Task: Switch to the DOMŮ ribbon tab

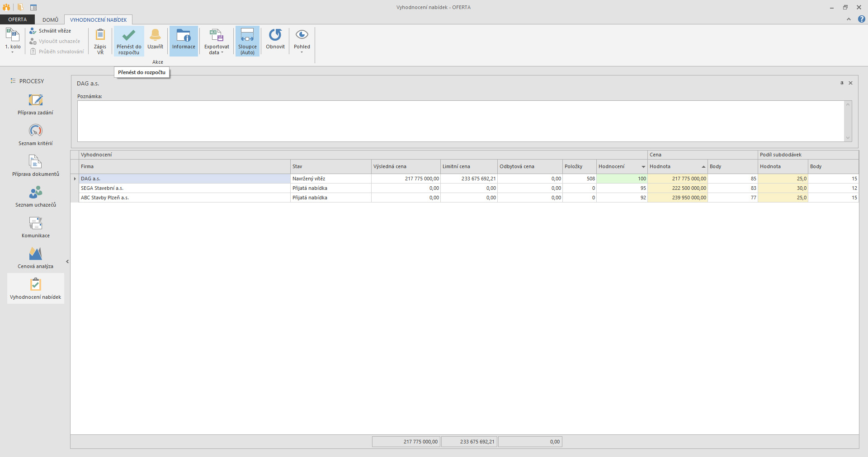Action: coord(50,20)
